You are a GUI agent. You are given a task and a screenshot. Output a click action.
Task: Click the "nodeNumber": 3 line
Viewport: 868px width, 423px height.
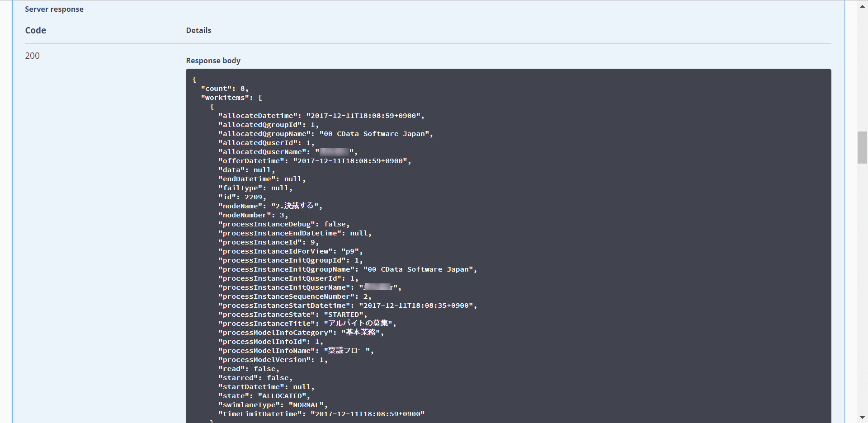(x=253, y=215)
